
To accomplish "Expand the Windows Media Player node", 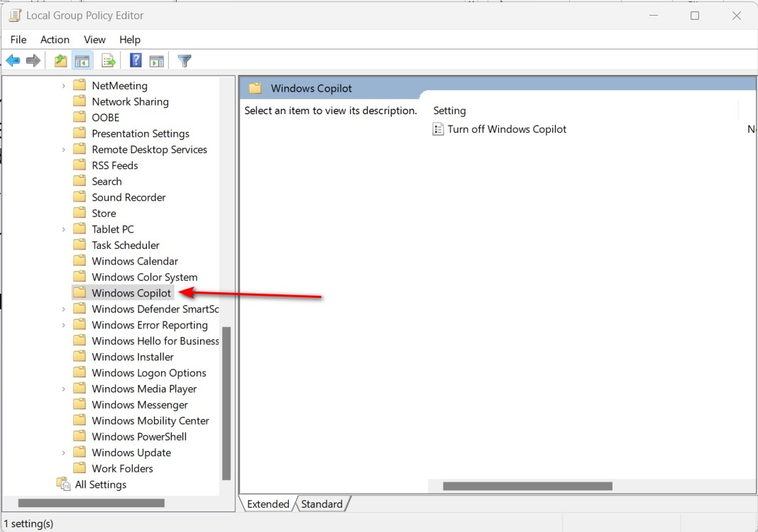I will coord(64,389).
